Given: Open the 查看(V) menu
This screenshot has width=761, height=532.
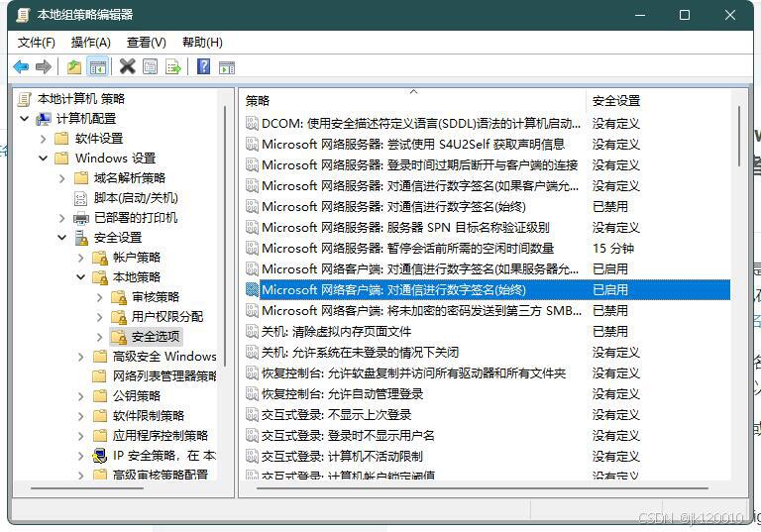Looking at the screenshot, I should coord(146,43).
